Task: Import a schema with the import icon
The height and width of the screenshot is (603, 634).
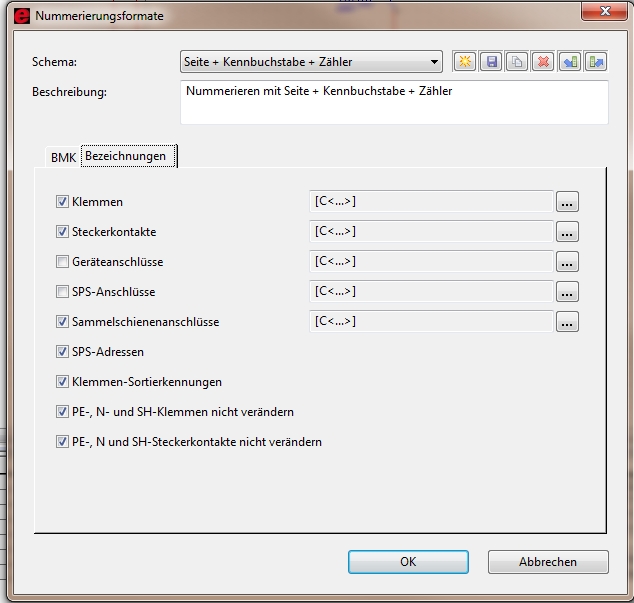Action: coord(570,62)
